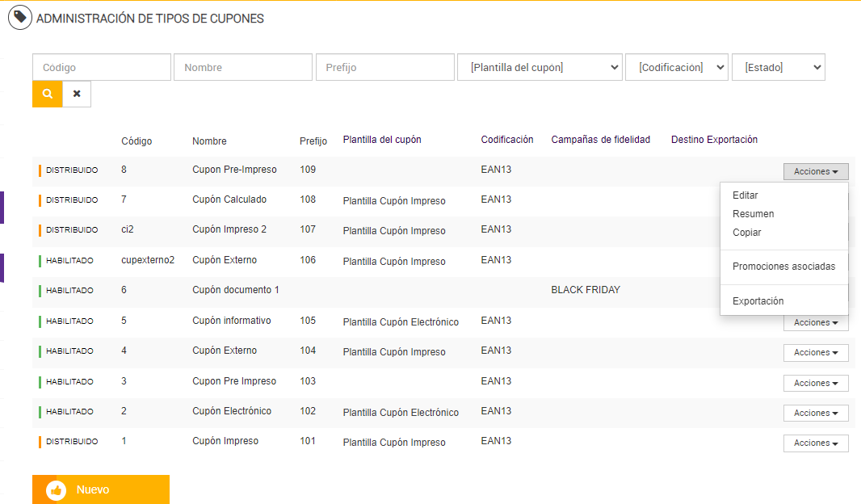
Task: Click the Prefijo search field
Action: [x=384, y=68]
